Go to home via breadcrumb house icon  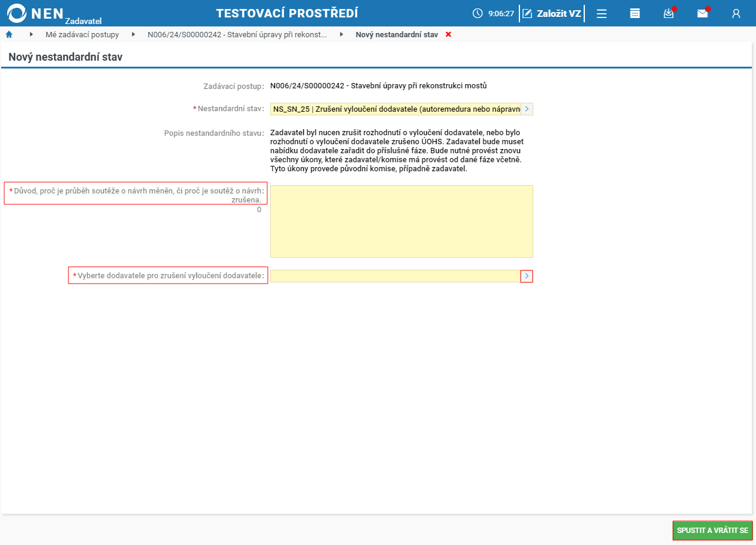pos(9,34)
